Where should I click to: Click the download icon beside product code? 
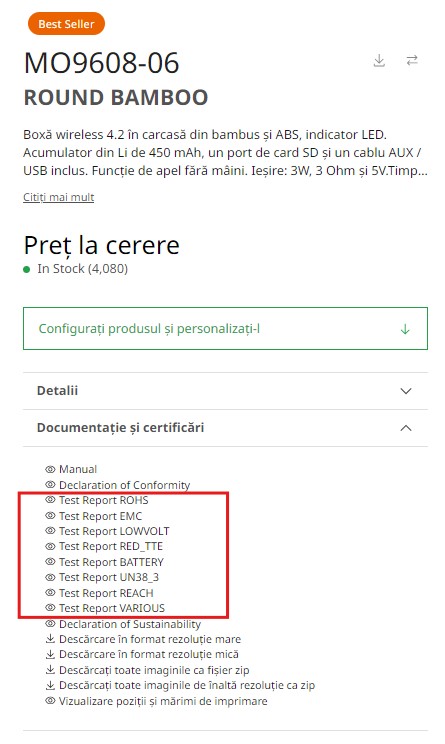pyautogui.click(x=379, y=61)
